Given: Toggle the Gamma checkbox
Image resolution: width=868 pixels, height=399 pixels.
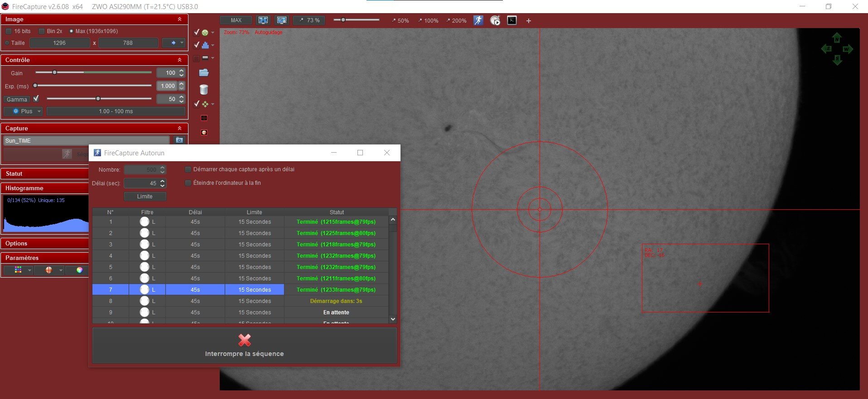Looking at the screenshot, I should tap(36, 98).
